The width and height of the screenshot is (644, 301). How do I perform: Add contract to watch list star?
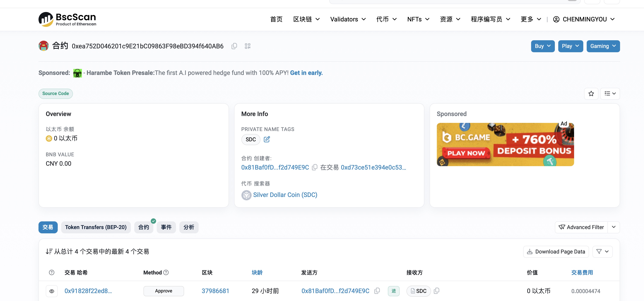click(591, 94)
